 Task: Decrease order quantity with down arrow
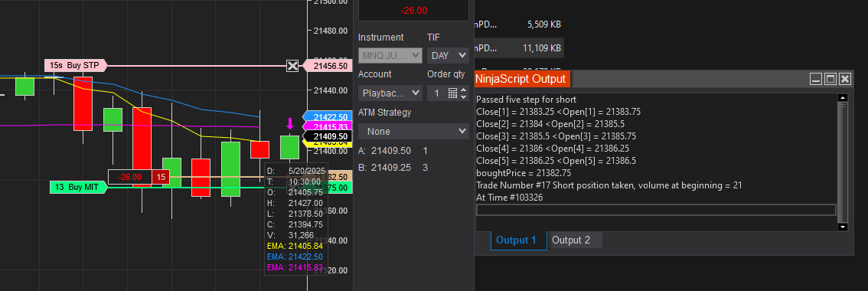coord(463,97)
